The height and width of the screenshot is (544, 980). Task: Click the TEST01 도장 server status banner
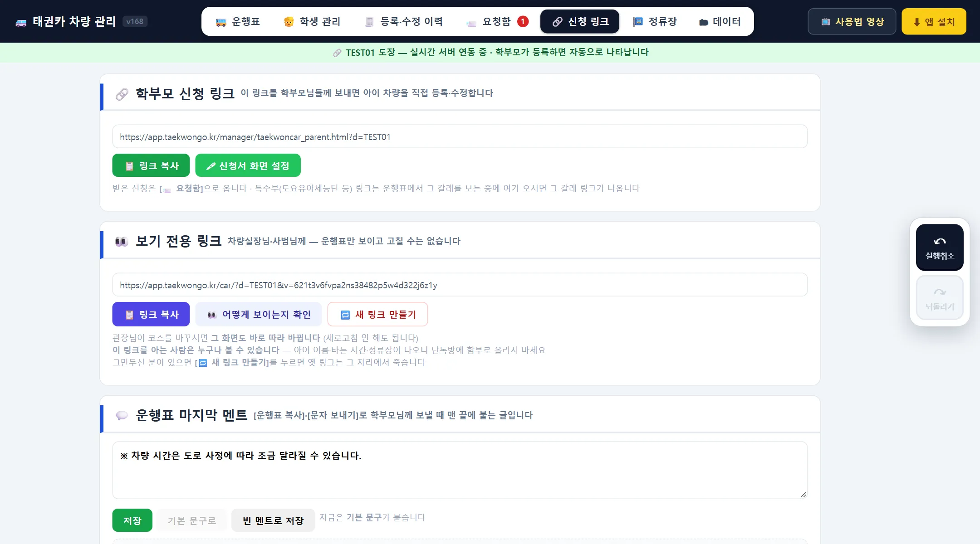point(490,53)
